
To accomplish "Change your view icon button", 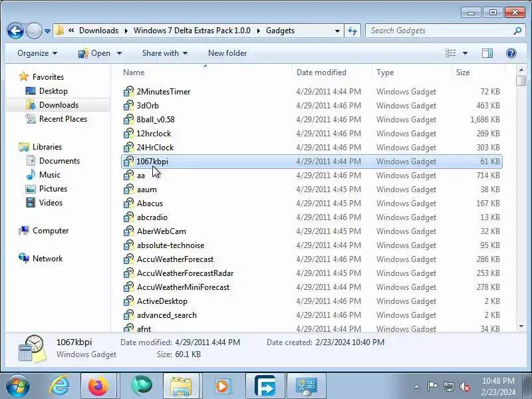I will pos(451,53).
